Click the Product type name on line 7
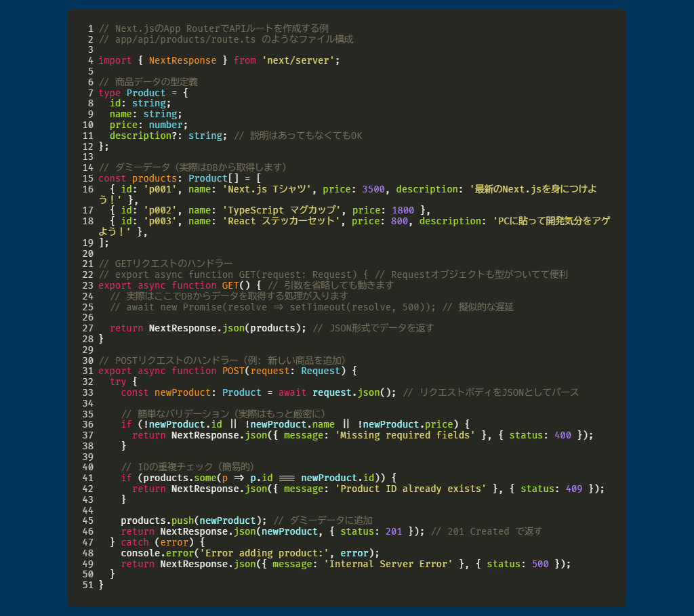 click(146, 93)
